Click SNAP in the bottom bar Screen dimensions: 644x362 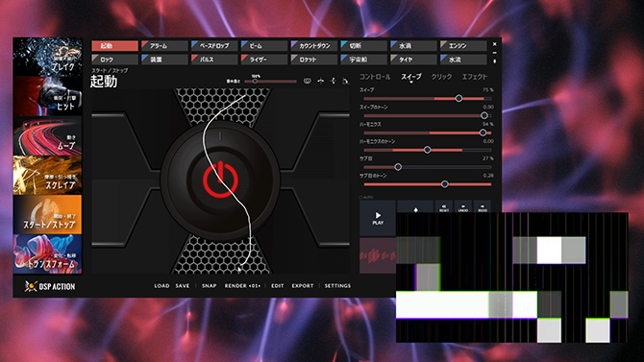coord(209,285)
